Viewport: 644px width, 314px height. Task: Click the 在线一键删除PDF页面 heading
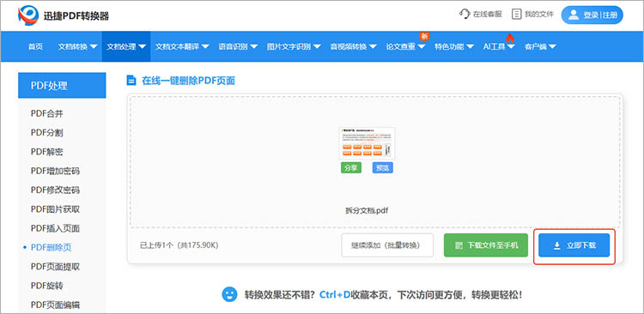[x=188, y=81]
